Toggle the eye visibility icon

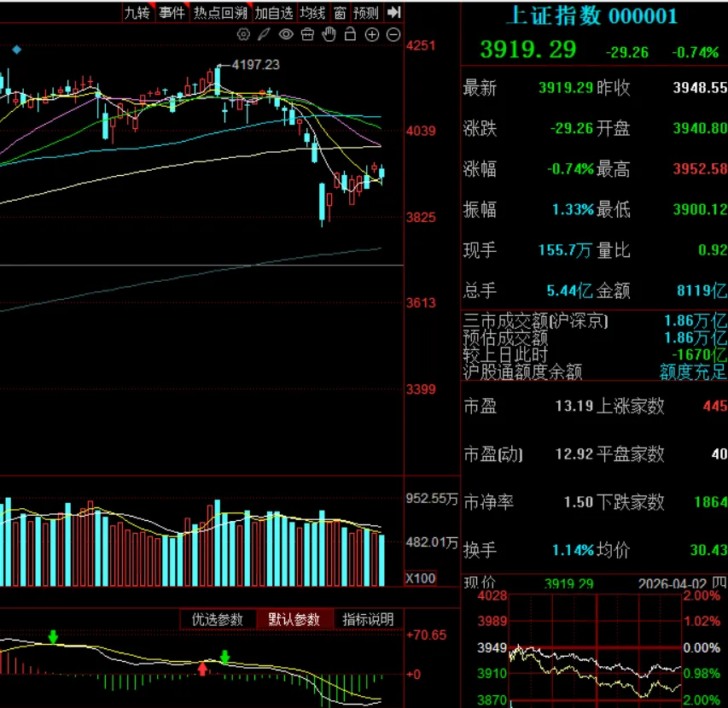[286, 34]
